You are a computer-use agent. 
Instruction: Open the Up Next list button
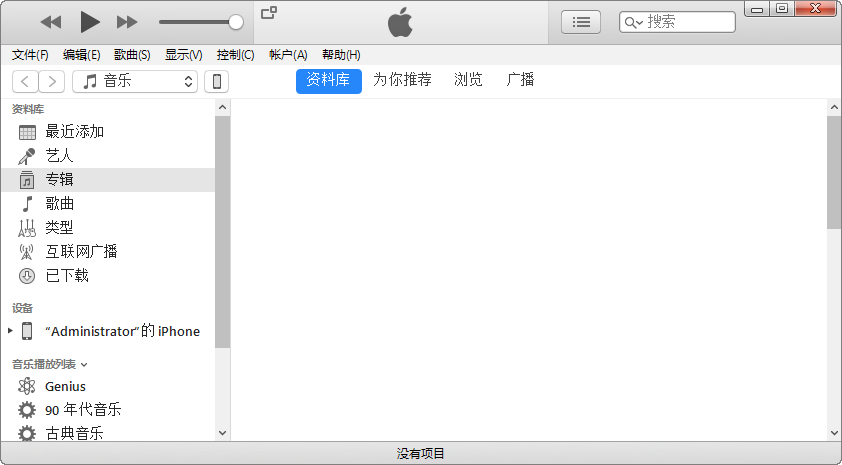coord(581,22)
